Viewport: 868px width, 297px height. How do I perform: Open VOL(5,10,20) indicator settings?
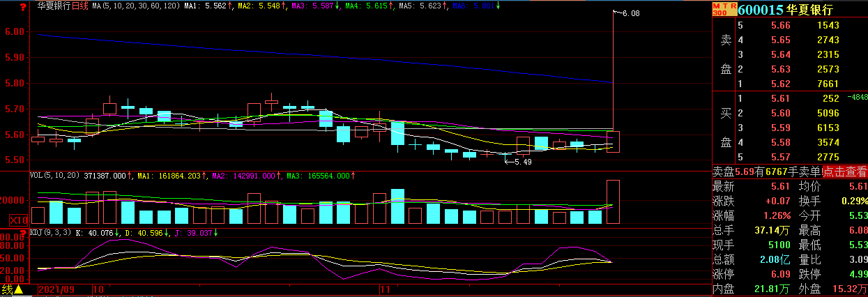[54, 176]
